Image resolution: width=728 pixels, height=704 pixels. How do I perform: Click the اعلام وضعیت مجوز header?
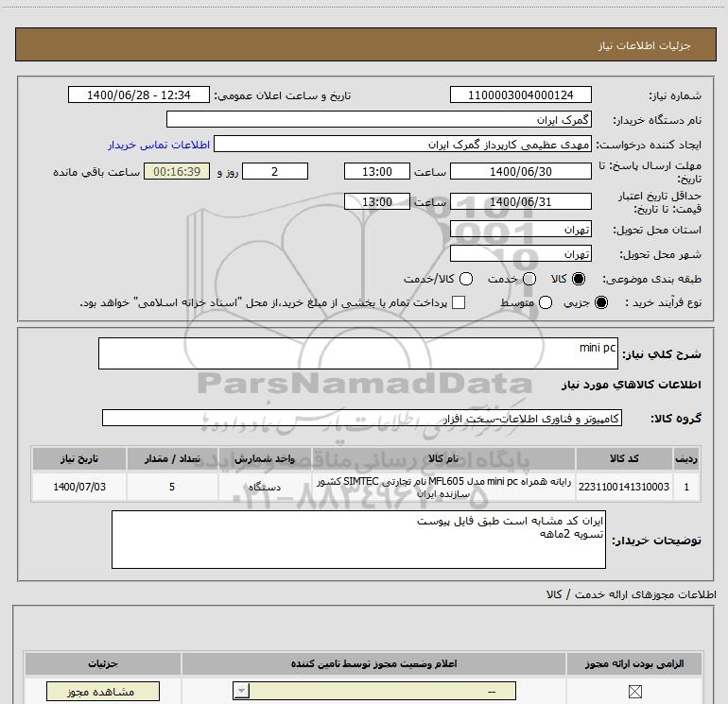[373, 664]
